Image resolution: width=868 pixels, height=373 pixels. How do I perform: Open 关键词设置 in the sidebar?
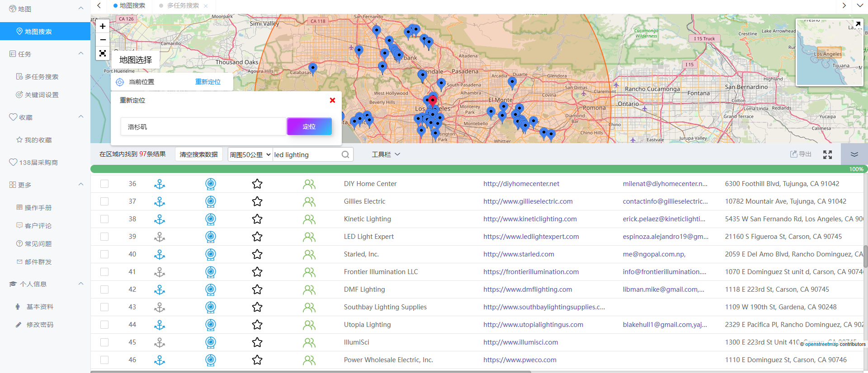tap(42, 95)
